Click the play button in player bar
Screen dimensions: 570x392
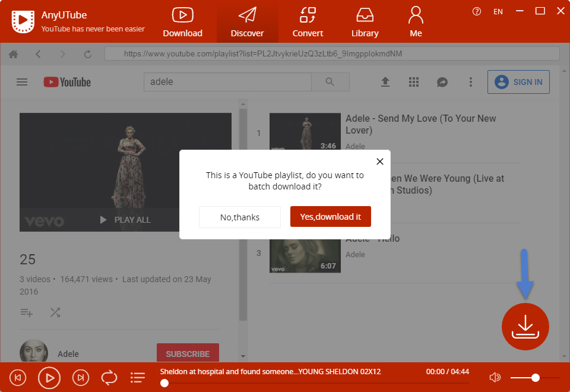click(49, 378)
